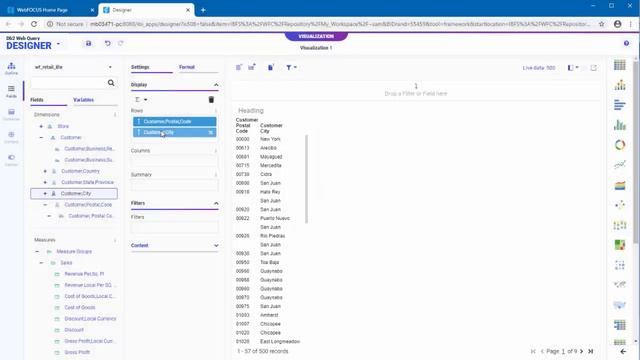Switch to the Format tab
The image size is (640, 360).
pyautogui.click(x=187, y=67)
